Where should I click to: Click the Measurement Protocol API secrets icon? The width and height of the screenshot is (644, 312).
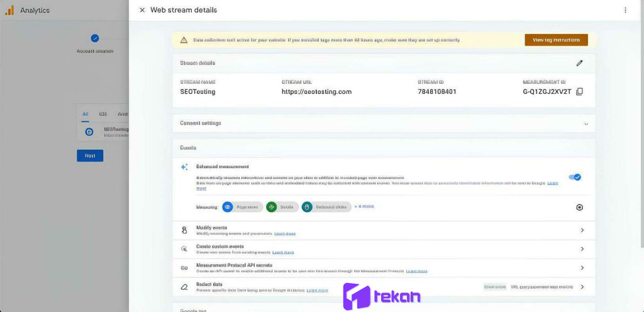[x=184, y=268]
